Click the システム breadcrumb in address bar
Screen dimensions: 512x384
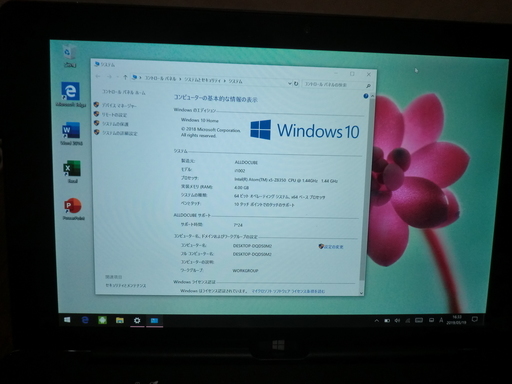pyautogui.click(x=236, y=81)
